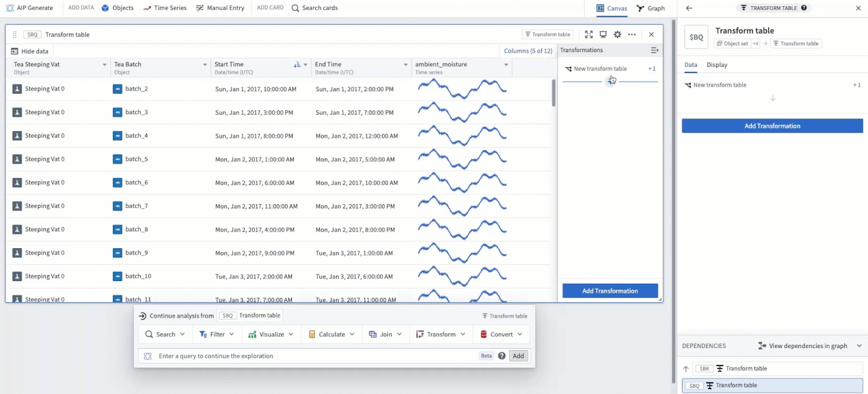The width and height of the screenshot is (868, 394).
Task: Expand the Transform table card to fullscreen
Action: click(x=589, y=35)
